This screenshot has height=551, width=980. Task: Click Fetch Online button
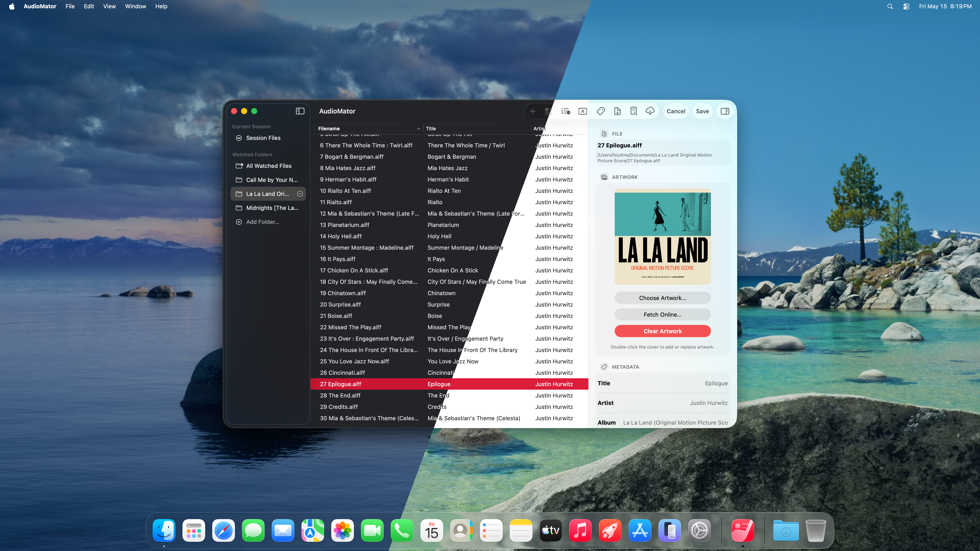pos(662,314)
